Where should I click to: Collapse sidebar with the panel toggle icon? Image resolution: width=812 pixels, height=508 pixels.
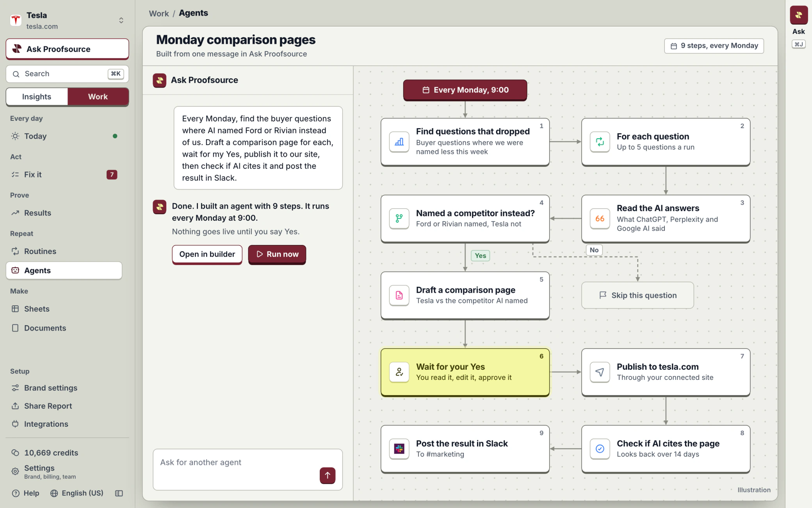click(119, 493)
